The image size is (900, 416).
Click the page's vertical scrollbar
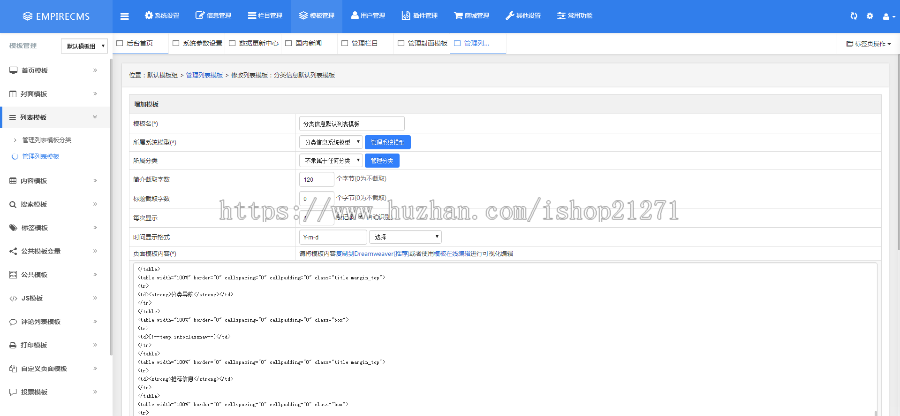click(x=897, y=152)
